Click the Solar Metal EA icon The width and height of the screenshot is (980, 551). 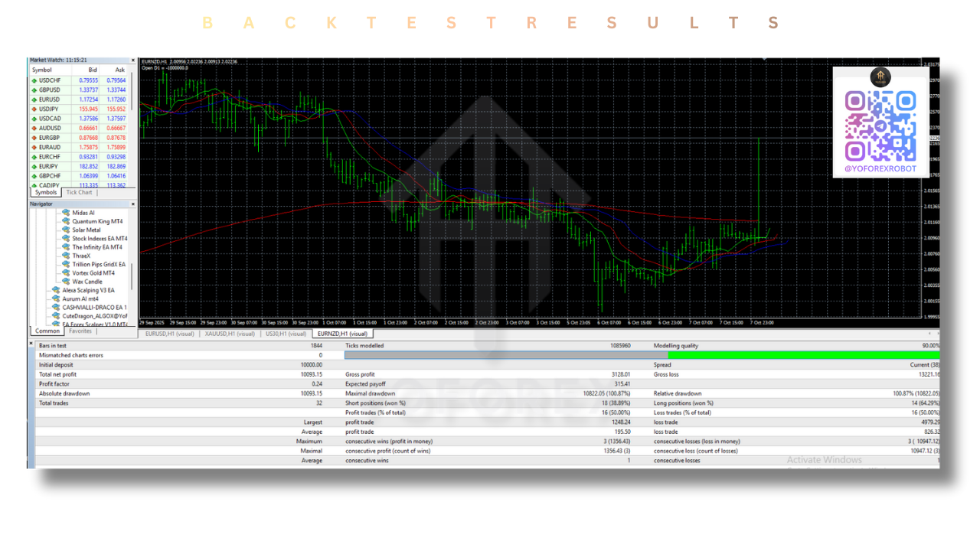pos(65,230)
